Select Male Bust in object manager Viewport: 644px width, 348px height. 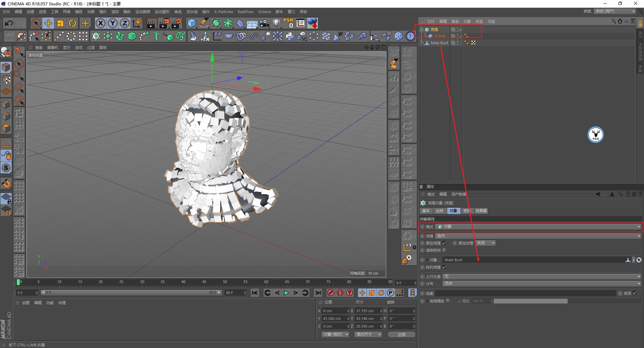(439, 43)
